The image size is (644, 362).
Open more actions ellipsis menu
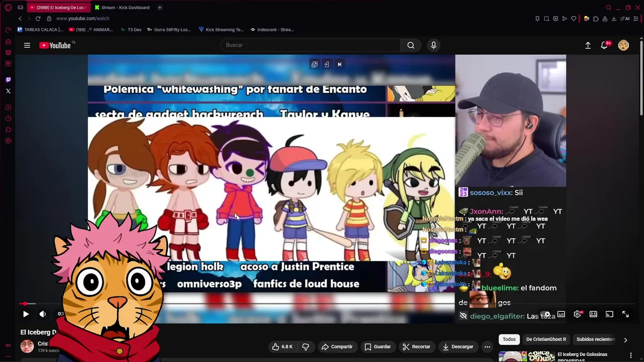point(487,346)
